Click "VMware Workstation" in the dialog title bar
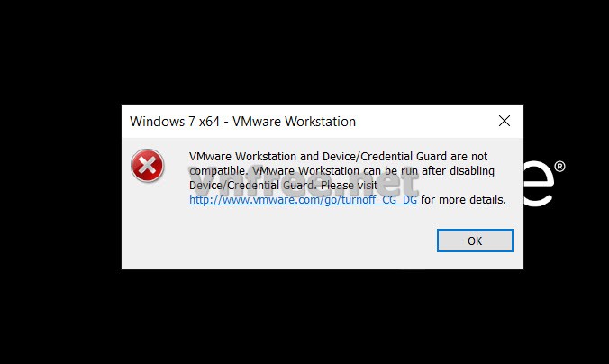Viewport: 609px width, 364px height. coord(294,122)
